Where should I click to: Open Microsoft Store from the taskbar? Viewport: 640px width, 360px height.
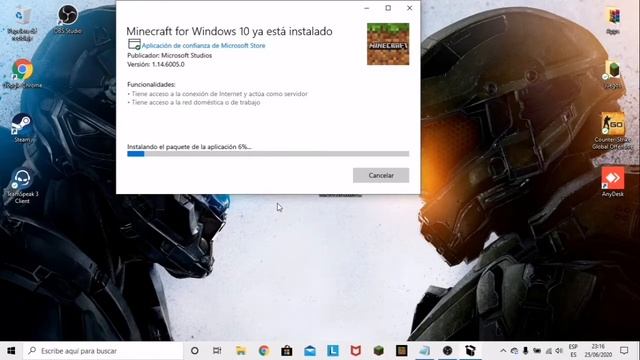point(287,351)
